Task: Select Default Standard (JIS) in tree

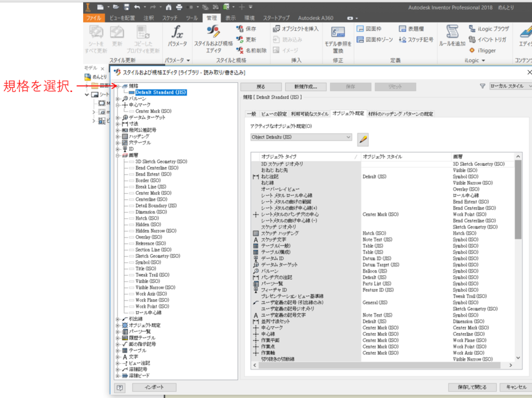Action: [x=161, y=92]
